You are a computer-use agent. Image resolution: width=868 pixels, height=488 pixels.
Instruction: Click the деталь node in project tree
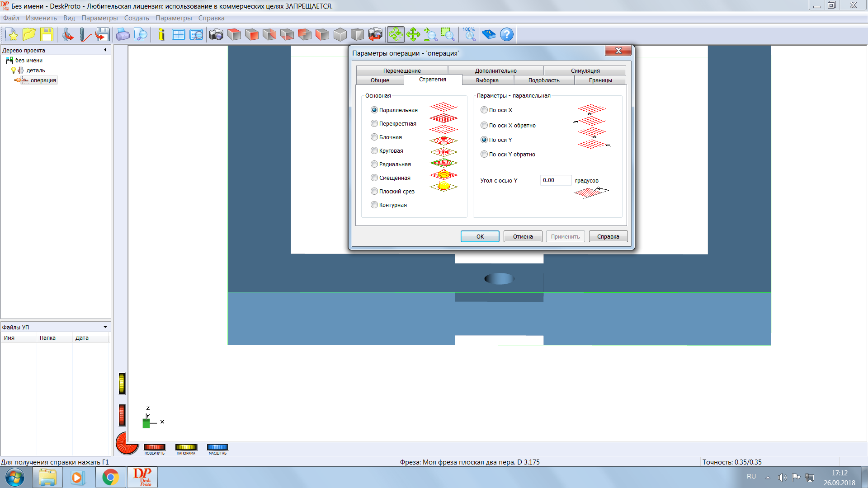pyautogui.click(x=36, y=70)
